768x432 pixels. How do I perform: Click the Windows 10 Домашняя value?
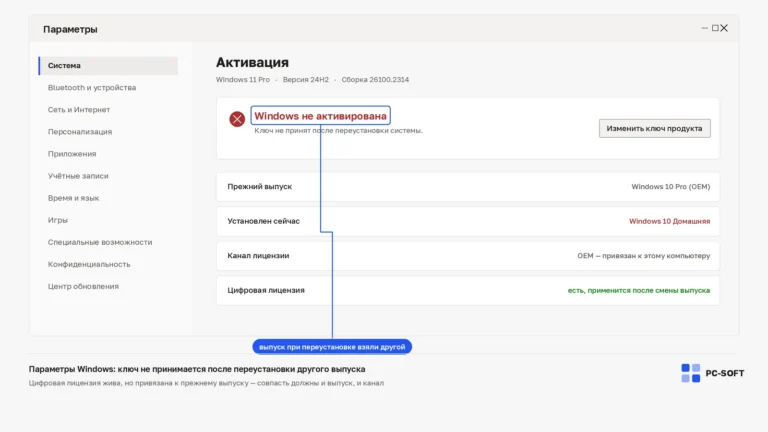670,221
